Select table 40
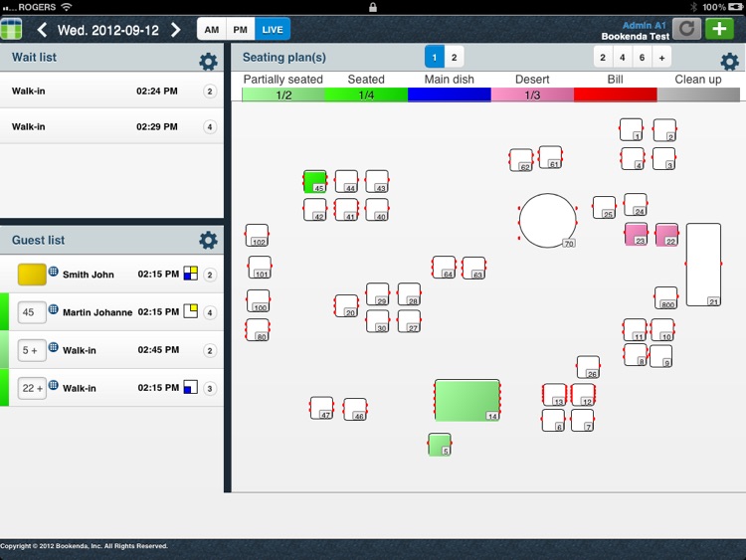This screenshot has width=746, height=560. pos(377,210)
